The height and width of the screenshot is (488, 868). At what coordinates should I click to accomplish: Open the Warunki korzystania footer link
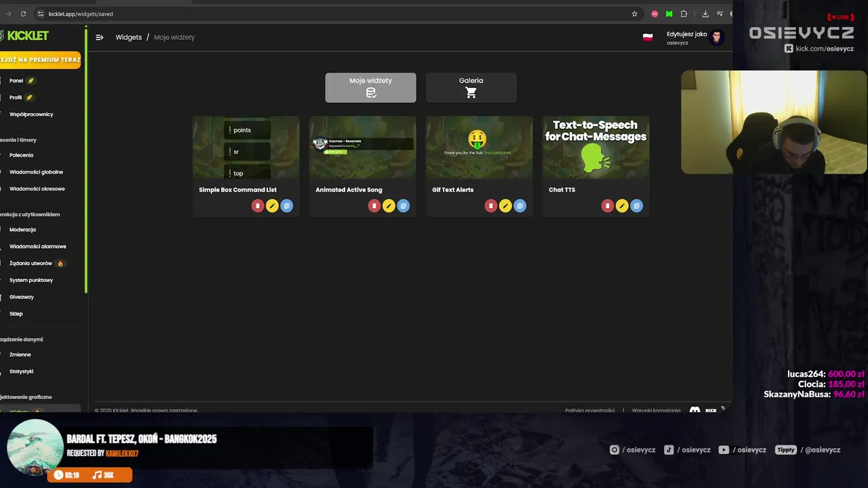[x=656, y=410]
